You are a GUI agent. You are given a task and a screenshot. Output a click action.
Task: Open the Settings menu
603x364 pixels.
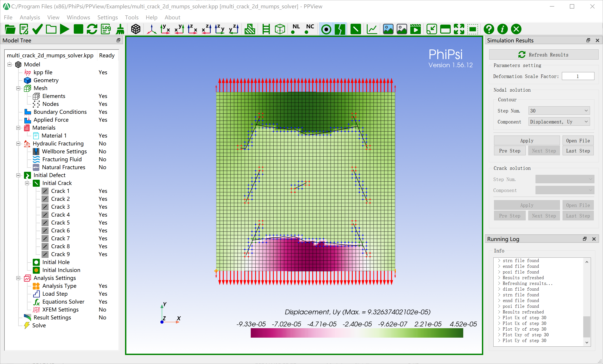pos(107,17)
